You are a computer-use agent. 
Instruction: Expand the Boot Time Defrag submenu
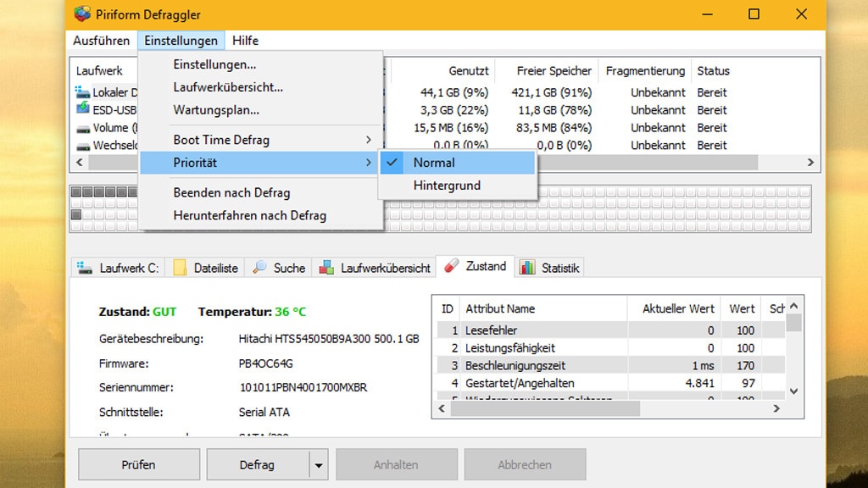click(261, 140)
